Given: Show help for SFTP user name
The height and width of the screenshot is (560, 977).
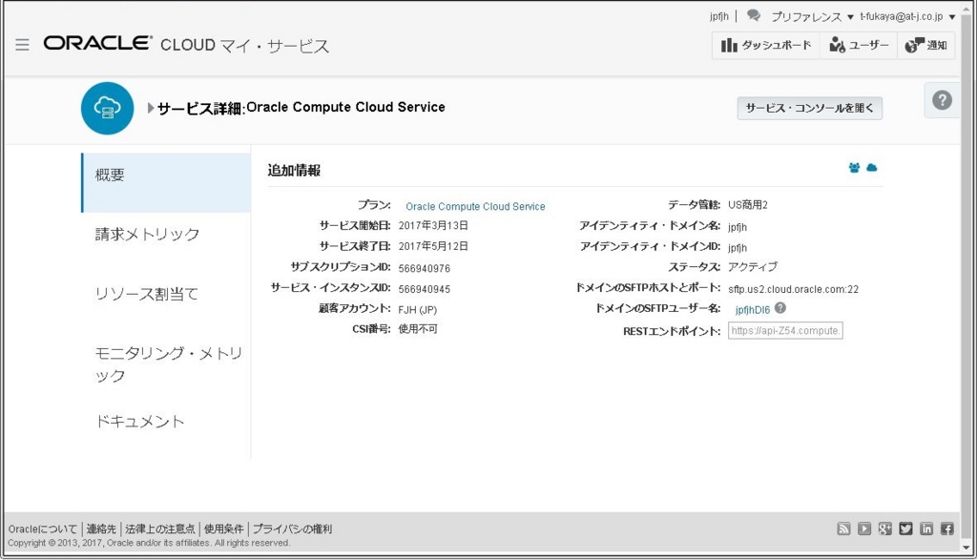Looking at the screenshot, I should click(x=780, y=308).
